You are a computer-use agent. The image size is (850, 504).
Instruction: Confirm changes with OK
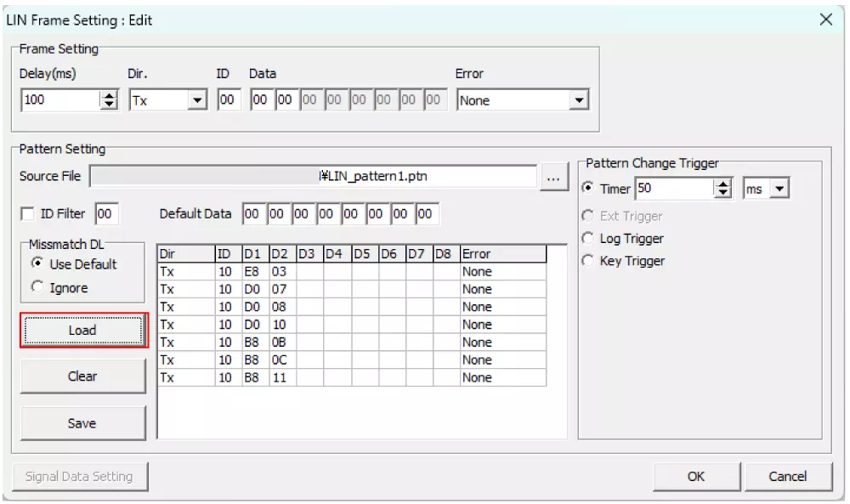tap(696, 476)
